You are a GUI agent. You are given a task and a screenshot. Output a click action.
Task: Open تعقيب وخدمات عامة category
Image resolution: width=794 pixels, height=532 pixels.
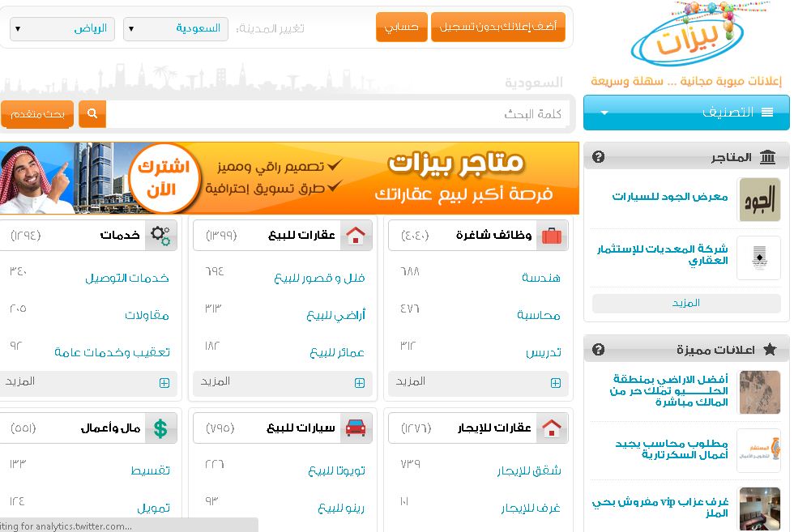pos(113,352)
